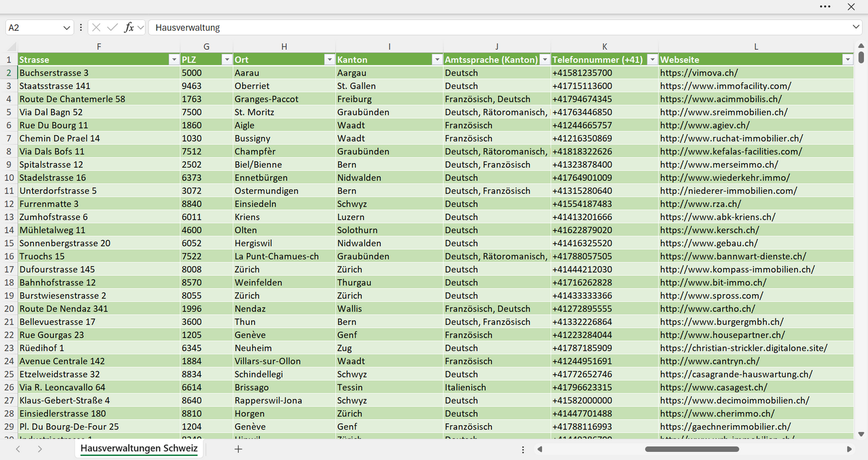Go to next sheet with right arrow

[40, 449]
